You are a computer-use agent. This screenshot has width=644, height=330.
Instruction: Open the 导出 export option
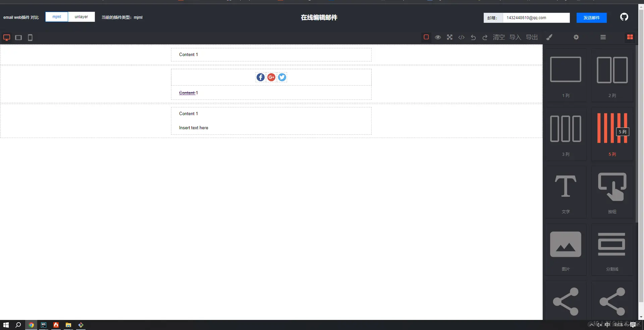[x=532, y=37]
